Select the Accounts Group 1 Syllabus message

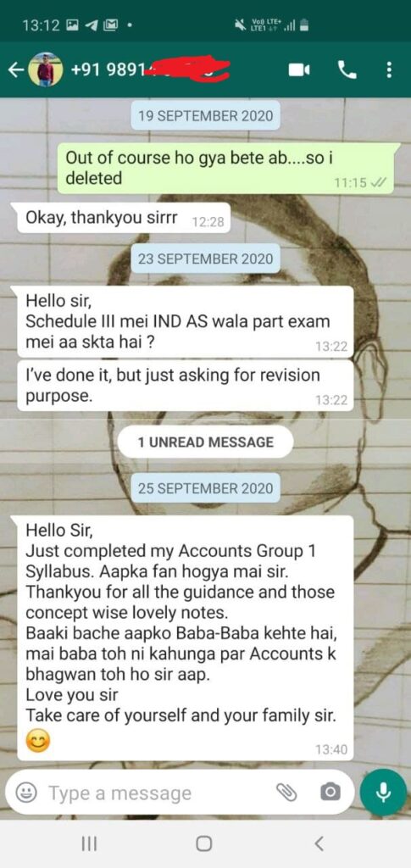tap(186, 637)
